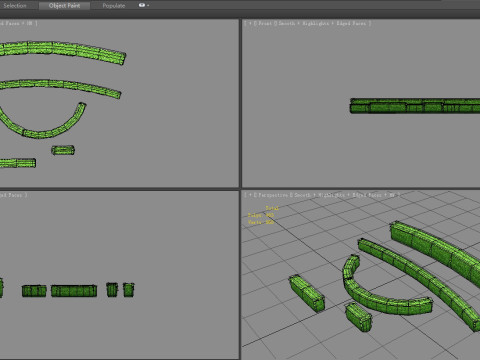Open the shading label of the bottom-left viewport
The width and height of the screenshot is (480, 360).
13,195
